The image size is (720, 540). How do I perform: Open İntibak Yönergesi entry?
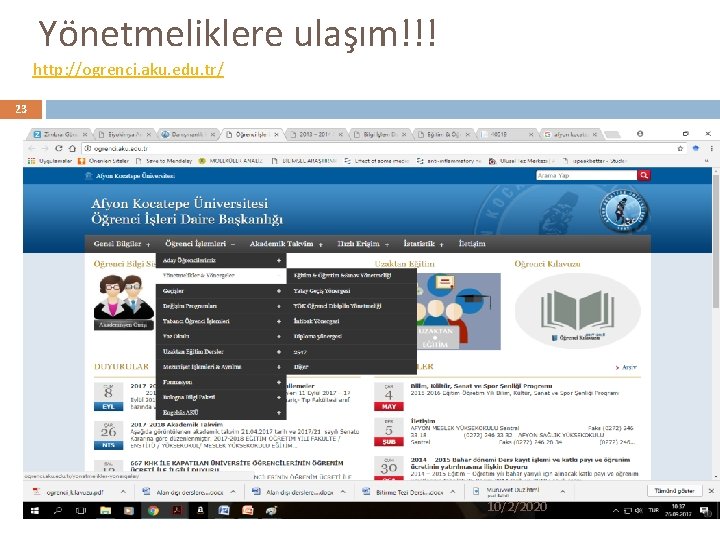point(351,321)
